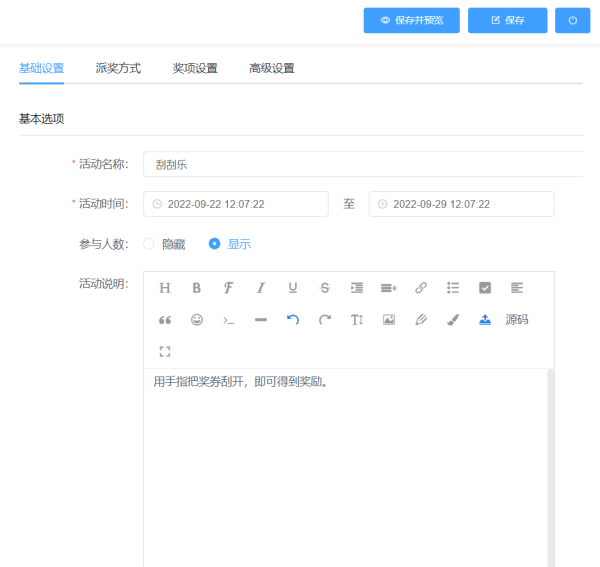Screen dimensions: 600x567
Task: Undo the last edit in editor
Action: [x=293, y=320]
